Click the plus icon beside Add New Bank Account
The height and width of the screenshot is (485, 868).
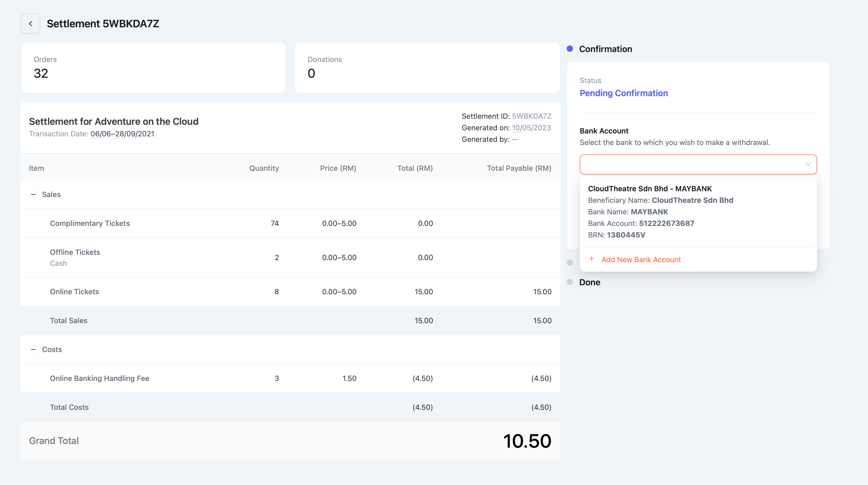591,259
